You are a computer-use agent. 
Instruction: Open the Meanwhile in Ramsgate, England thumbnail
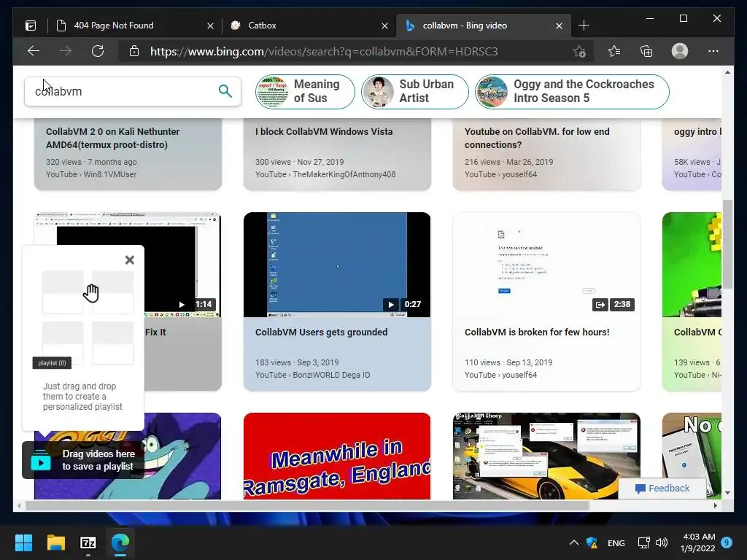337,456
